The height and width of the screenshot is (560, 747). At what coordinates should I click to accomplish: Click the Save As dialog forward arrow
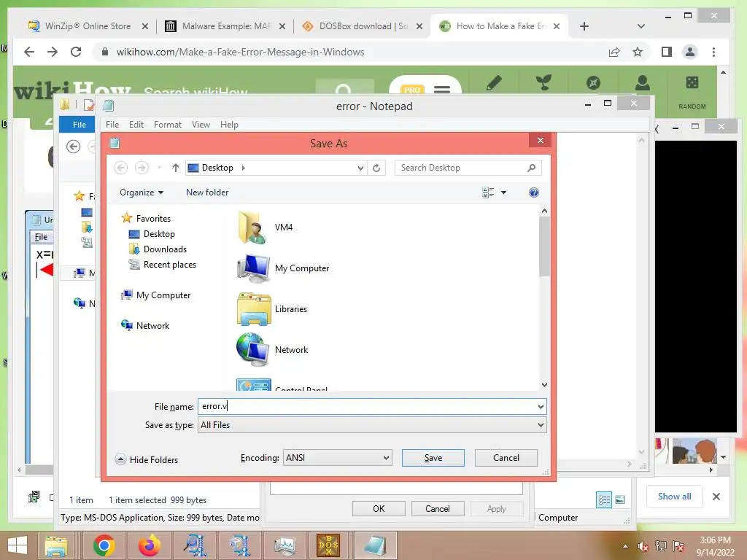pos(142,168)
